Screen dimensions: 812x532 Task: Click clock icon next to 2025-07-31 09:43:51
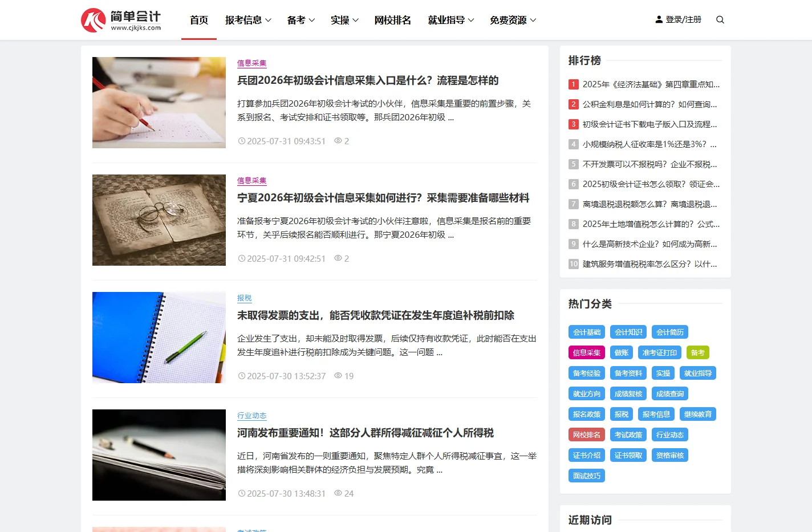pyautogui.click(x=242, y=141)
